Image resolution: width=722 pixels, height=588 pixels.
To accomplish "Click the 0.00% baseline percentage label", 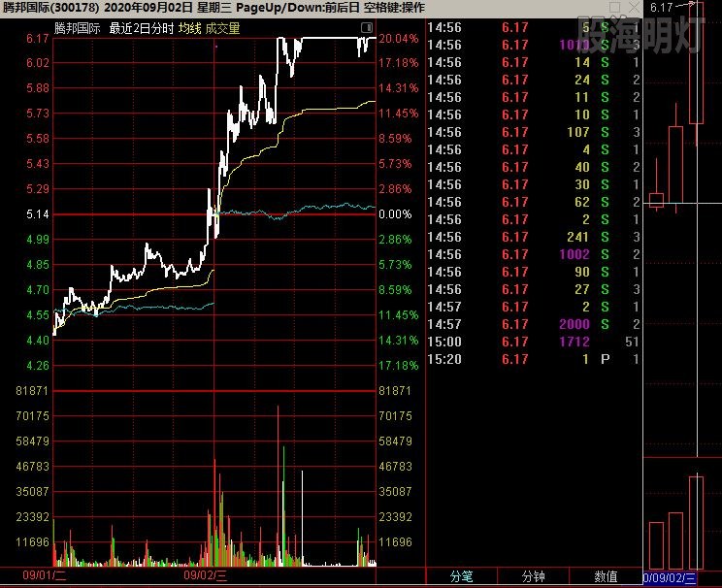I will [x=395, y=214].
